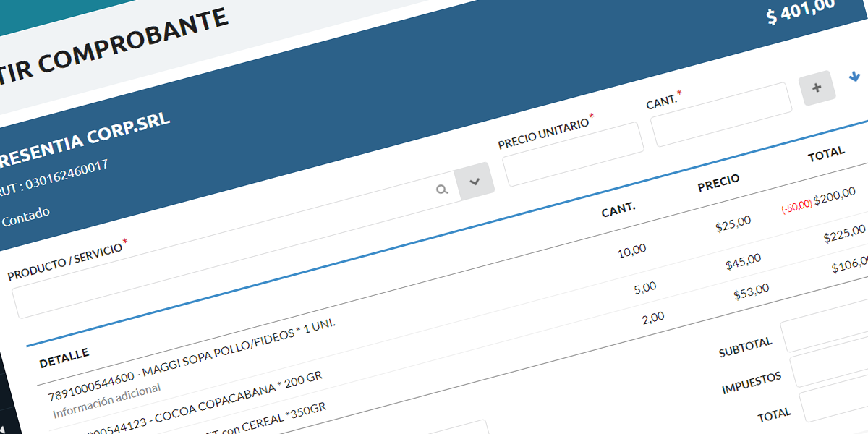Click the quantity 10,00 cell
Viewport: 868px width, 434px height.
632,252
